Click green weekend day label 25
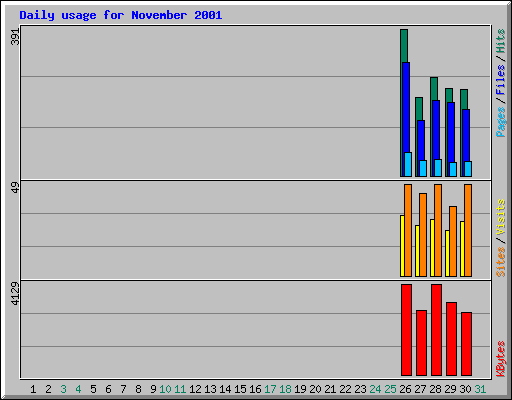 click(x=390, y=389)
